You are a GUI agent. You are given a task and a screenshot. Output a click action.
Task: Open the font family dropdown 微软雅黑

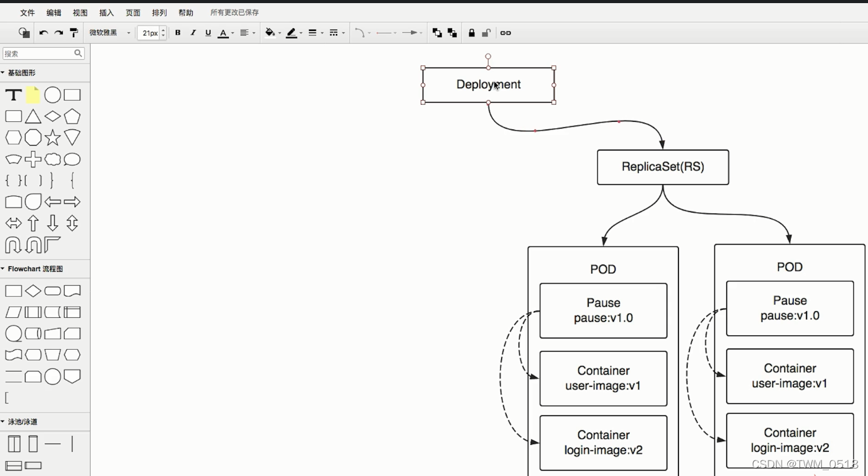pos(109,33)
